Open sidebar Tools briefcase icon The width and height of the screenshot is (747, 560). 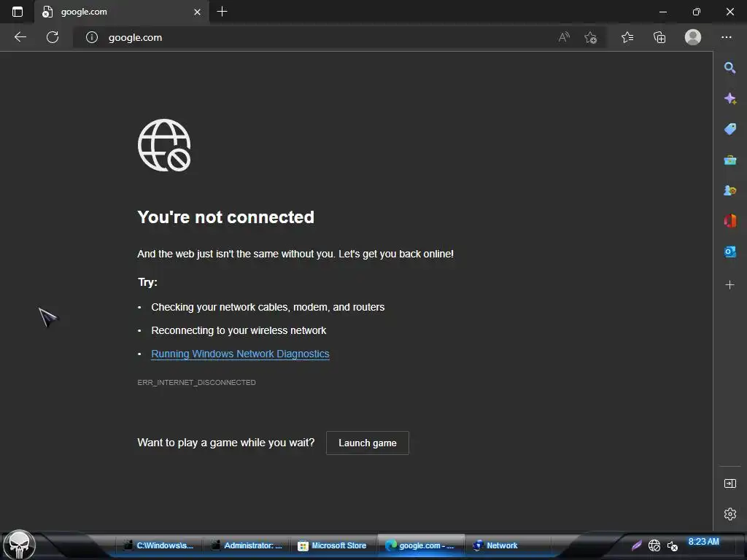[729, 160]
